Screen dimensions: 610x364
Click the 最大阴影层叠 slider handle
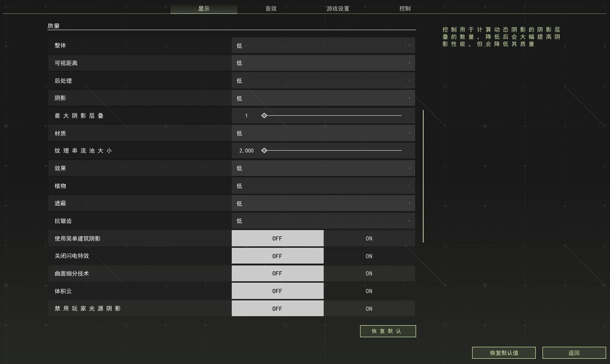pos(264,116)
